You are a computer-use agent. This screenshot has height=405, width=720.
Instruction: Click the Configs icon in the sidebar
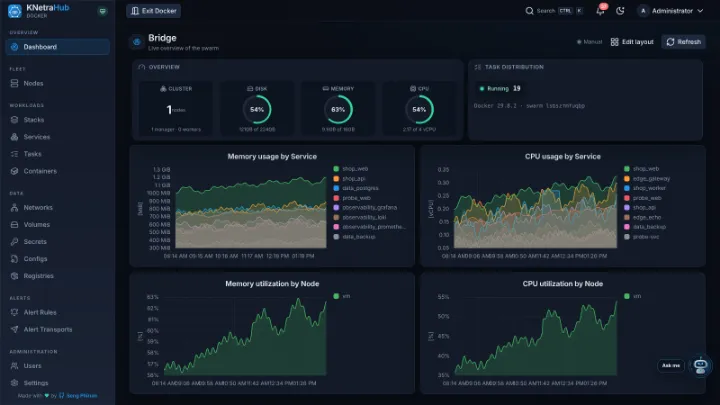15,259
